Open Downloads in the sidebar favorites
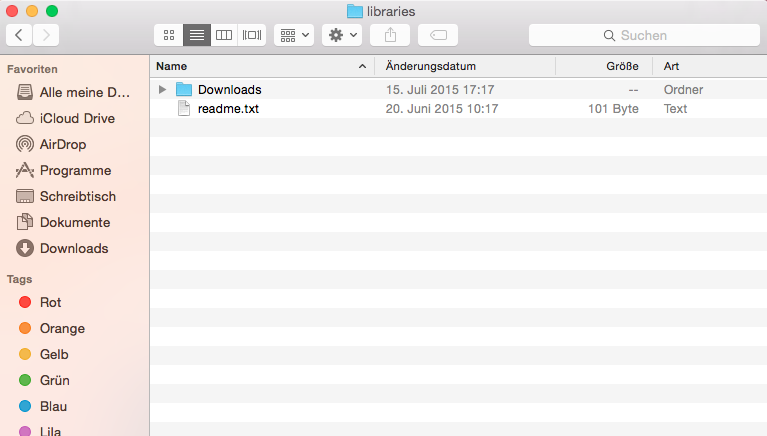The width and height of the screenshot is (767, 436). [74, 248]
